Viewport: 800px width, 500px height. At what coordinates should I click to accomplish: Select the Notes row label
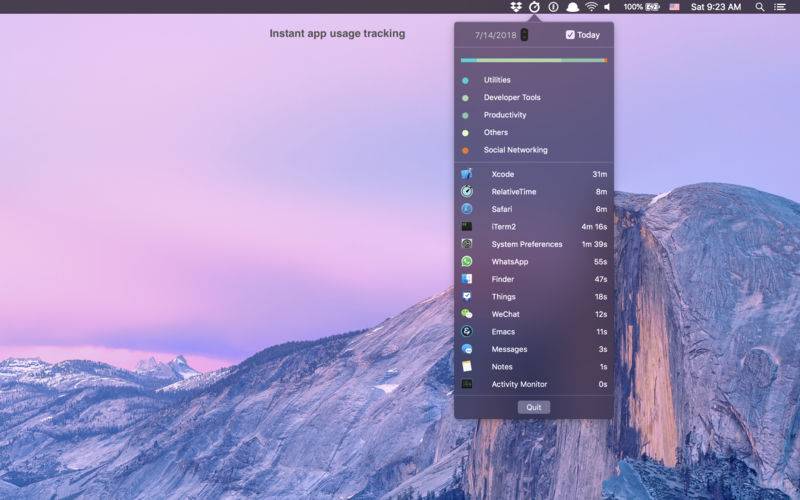[502, 367]
